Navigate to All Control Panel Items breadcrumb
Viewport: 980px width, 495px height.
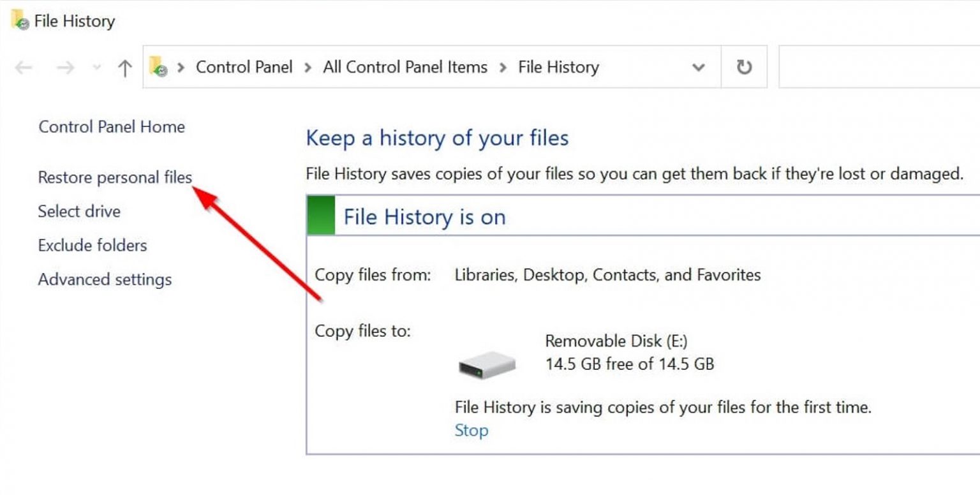coord(405,67)
